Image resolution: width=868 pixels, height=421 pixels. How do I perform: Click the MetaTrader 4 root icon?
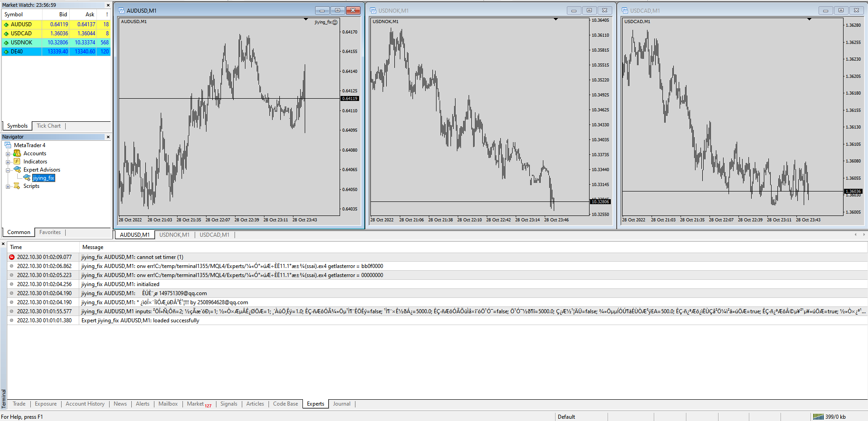(8, 145)
